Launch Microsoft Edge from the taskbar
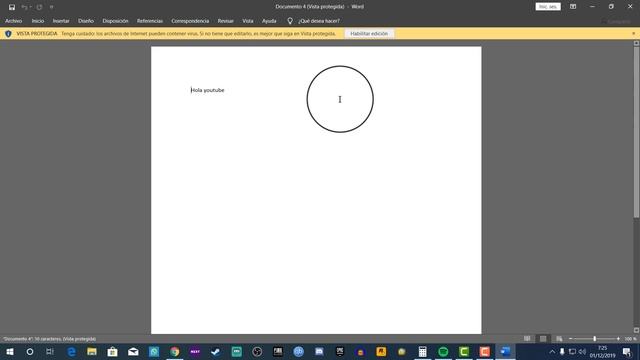Screen dimensions: 640x360 (x=71, y=351)
